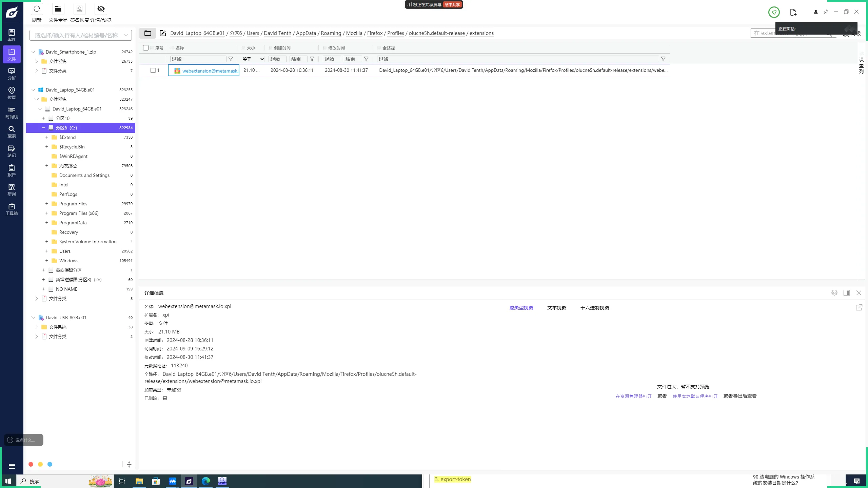Open the 位置 location sidebar section
The height and width of the screenshot is (488, 868).
tap(12, 93)
